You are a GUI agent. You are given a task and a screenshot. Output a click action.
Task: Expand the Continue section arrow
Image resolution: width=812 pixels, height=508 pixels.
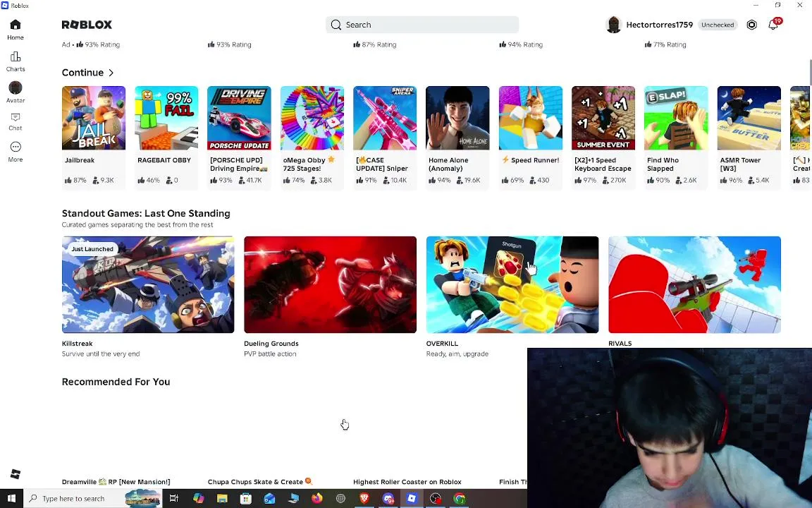coord(111,73)
